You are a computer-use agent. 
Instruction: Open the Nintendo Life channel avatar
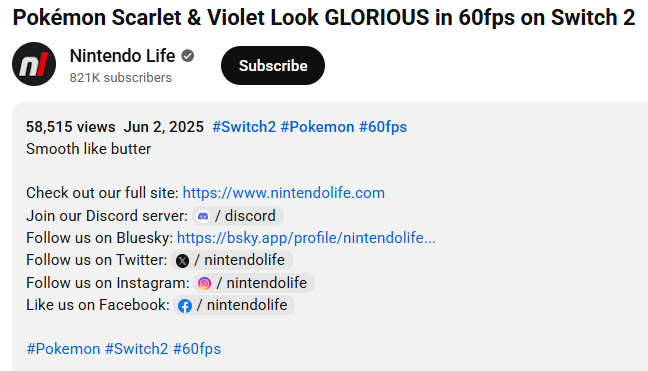34,64
